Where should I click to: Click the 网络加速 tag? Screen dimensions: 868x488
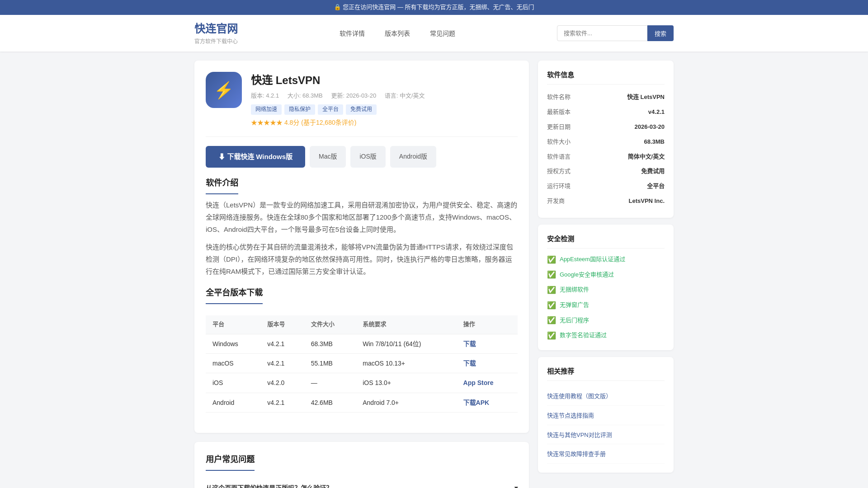coord(266,109)
